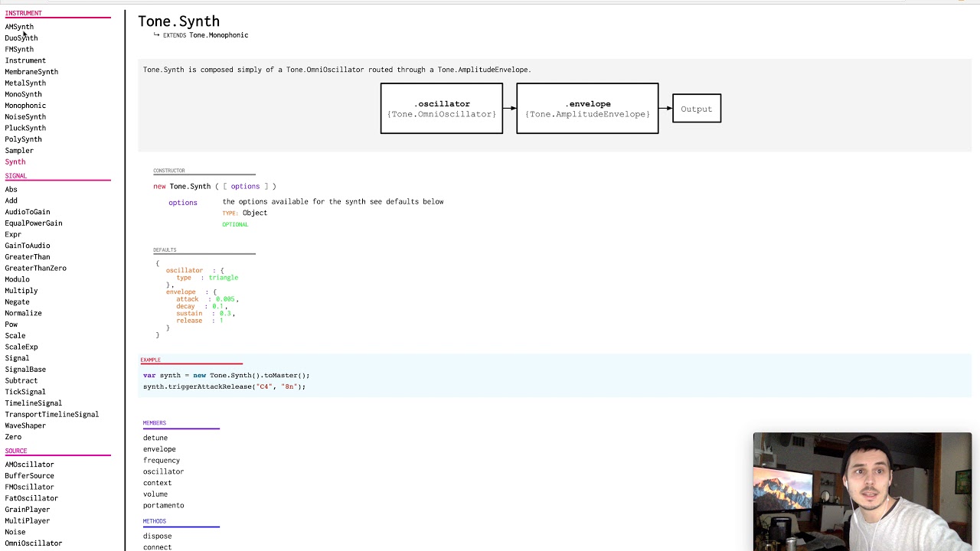This screenshot has height=551, width=980.
Task: Open PluckSynth documentation
Action: point(25,128)
